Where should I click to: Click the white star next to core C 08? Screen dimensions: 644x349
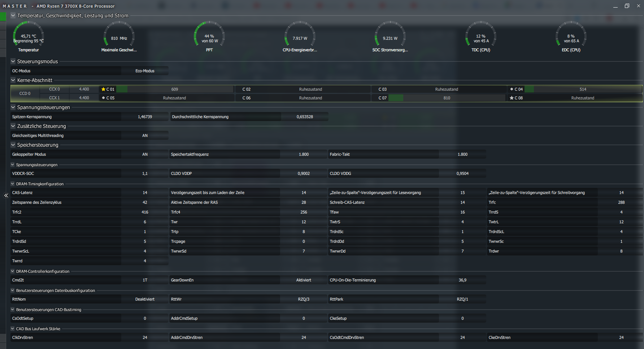pos(512,98)
